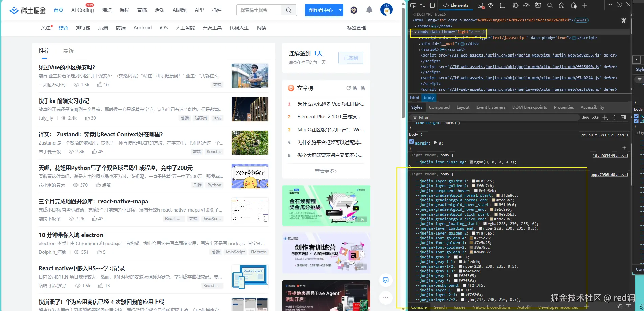Image resolution: width=644 pixels, height=311 pixels.
Task: Toggle rendering emulations paintbrush icon
Action: 614,118
